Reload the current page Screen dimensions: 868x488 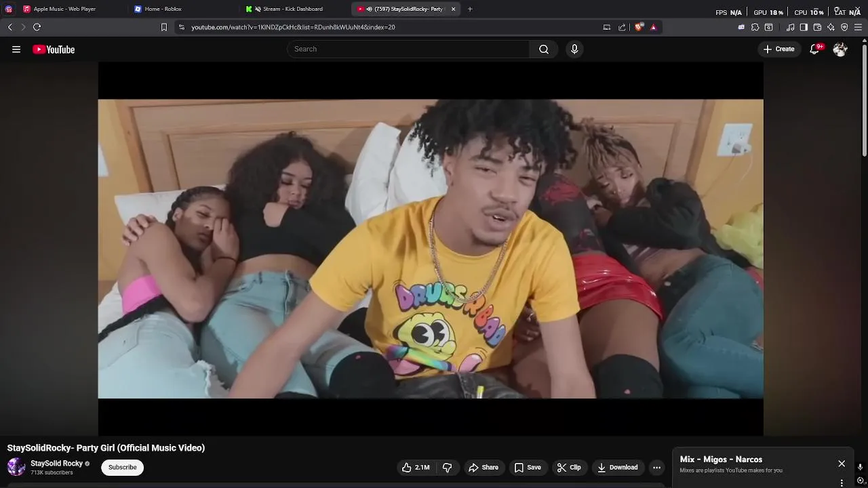pos(37,27)
